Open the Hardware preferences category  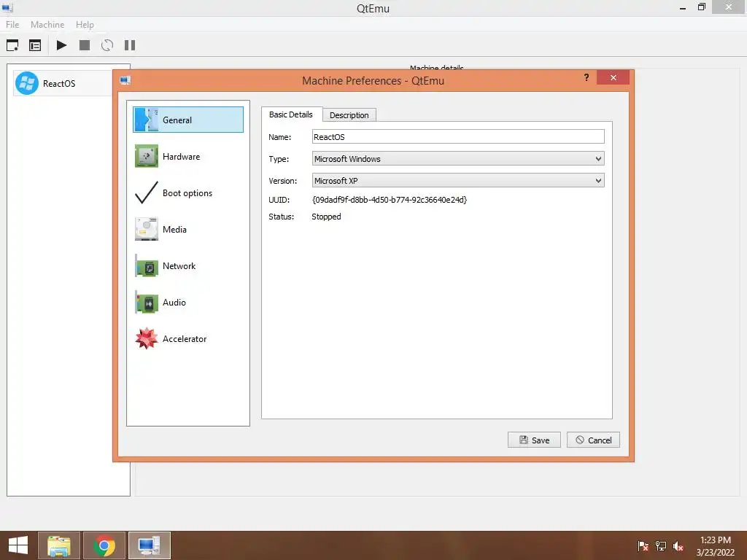pos(188,156)
